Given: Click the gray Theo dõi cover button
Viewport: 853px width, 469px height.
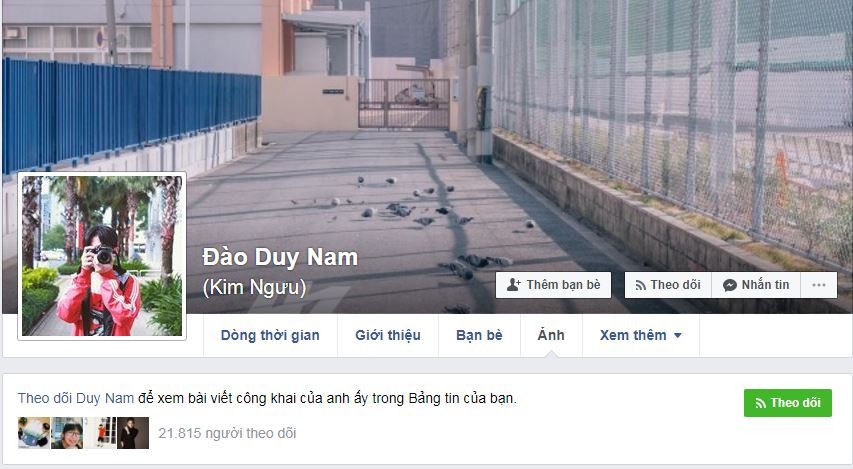Looking at the screenshot, I should pyautogui.click(x=668, y=285).
